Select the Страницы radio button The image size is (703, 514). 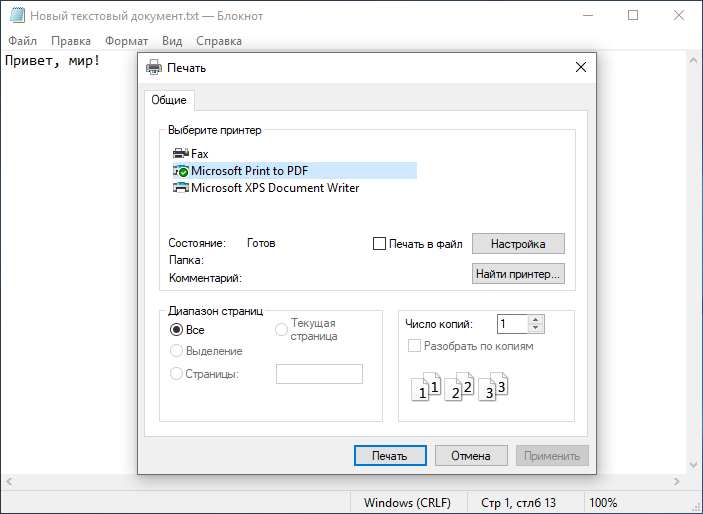tap(176, 374)
